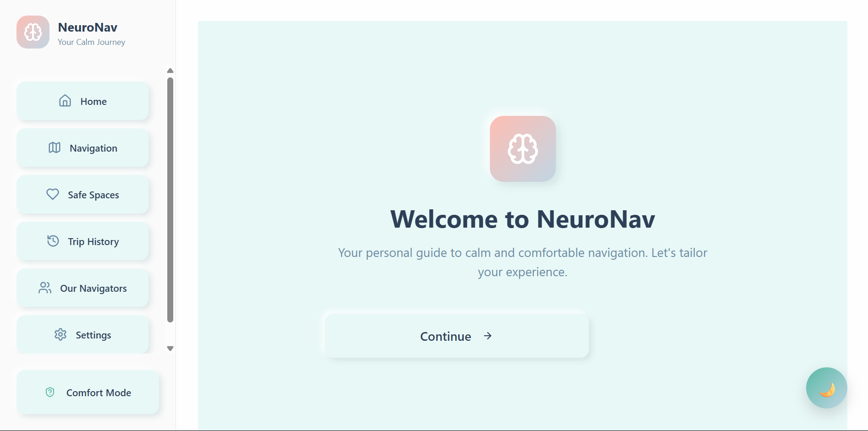Open the Trip History menu item

(83, 241)
